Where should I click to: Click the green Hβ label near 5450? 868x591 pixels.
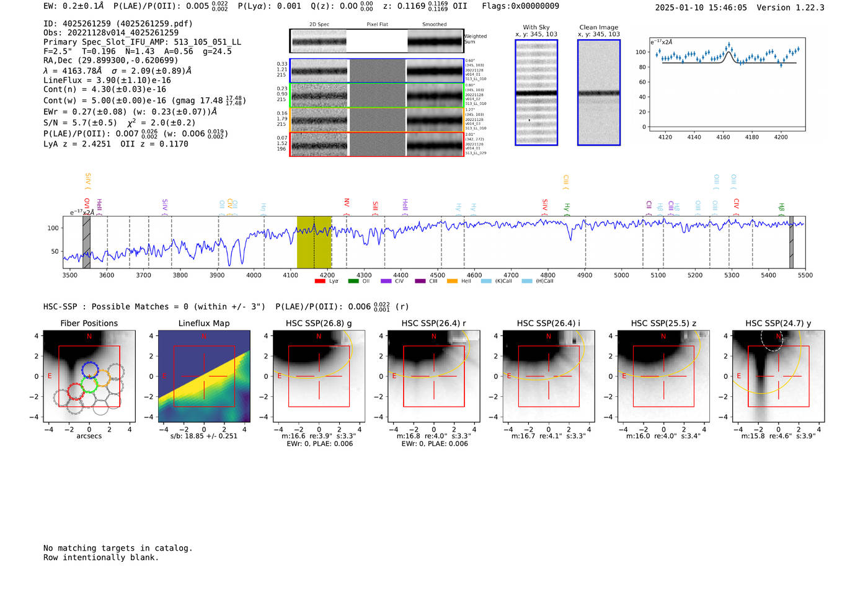(x=781, y=208)
